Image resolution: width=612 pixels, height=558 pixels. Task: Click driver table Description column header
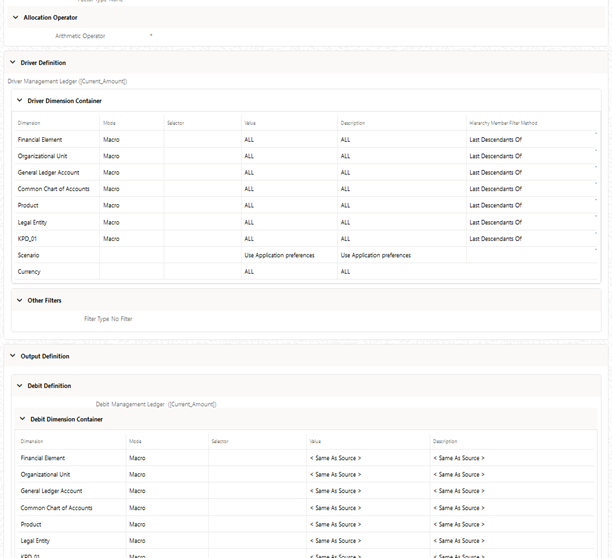[x=353, y=123]
